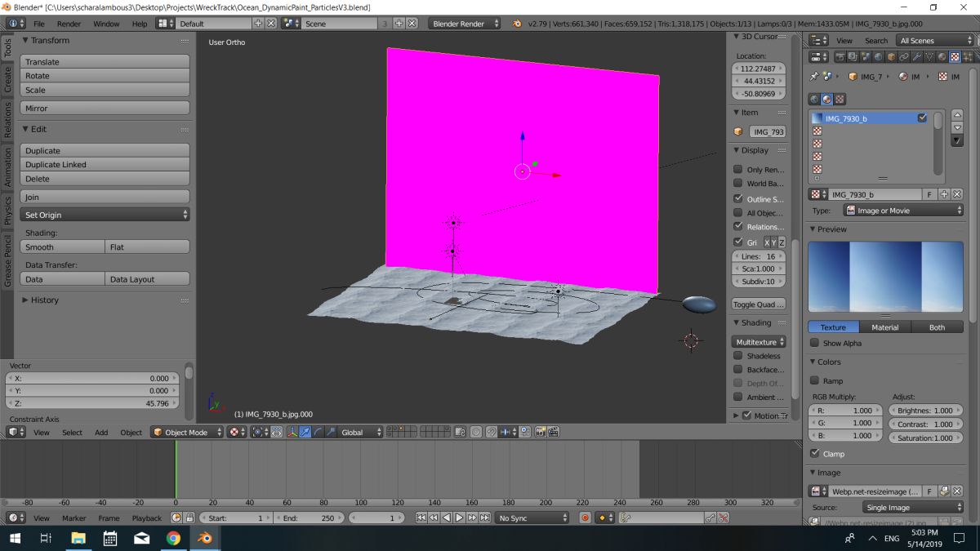Screen dimensions: 980x551
Task: Open Multitexture shading dropdown
Action: click(759, 342)
